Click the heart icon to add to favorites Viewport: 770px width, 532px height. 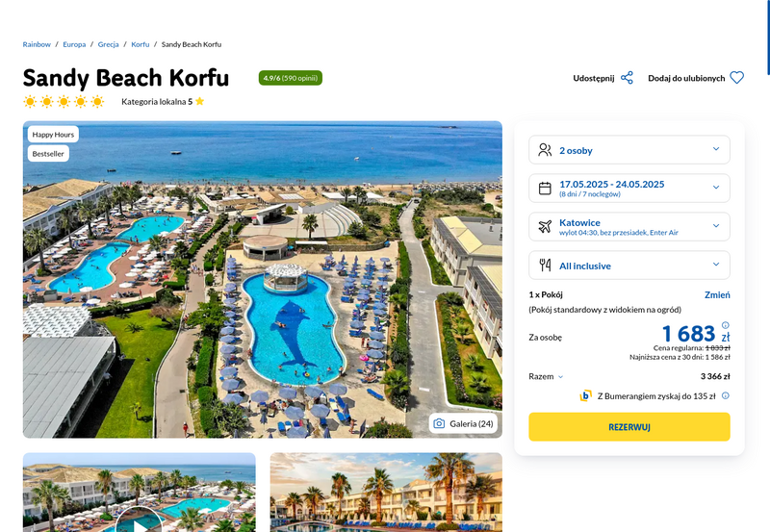(736, 78)
